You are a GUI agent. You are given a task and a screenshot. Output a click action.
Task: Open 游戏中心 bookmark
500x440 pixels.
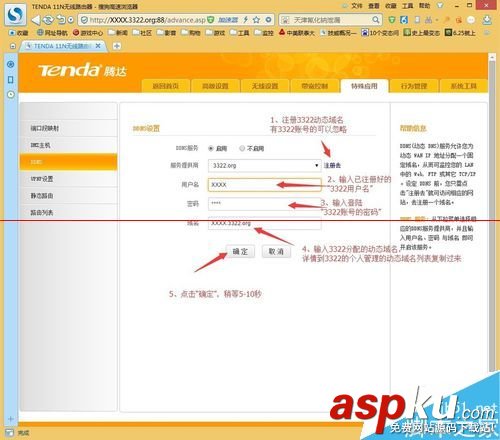click(88, 33)
